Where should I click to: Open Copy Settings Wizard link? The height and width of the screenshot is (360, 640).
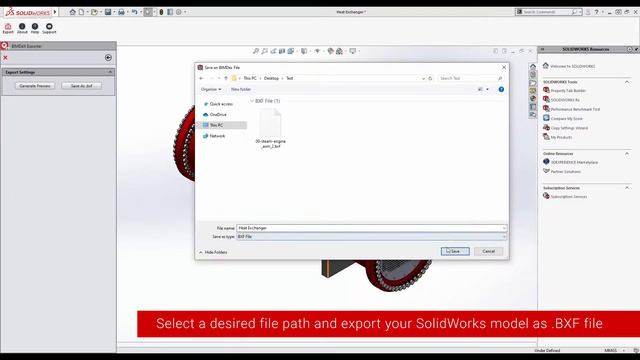coord(569,128)
